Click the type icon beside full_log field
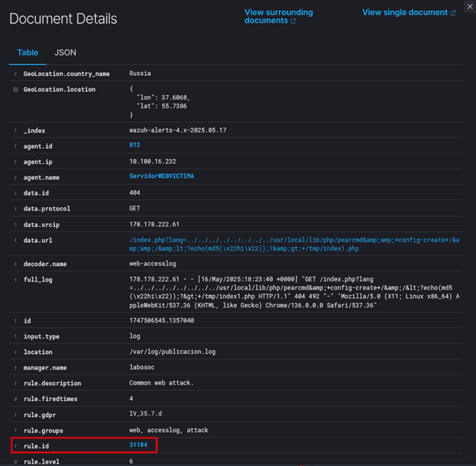 tap(15, 278)
